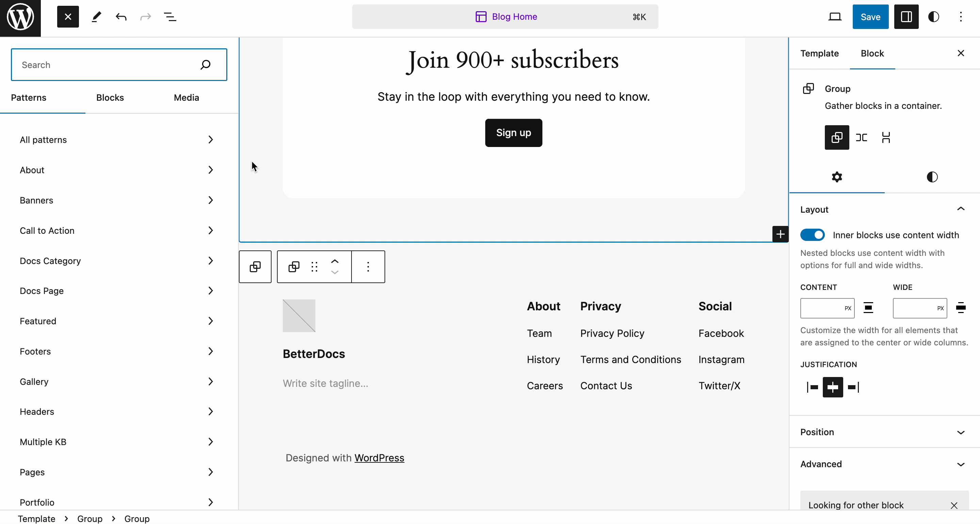Click the Undo arrow in the toolbar
The image size is (980, 524).
(x=120, y=17)
